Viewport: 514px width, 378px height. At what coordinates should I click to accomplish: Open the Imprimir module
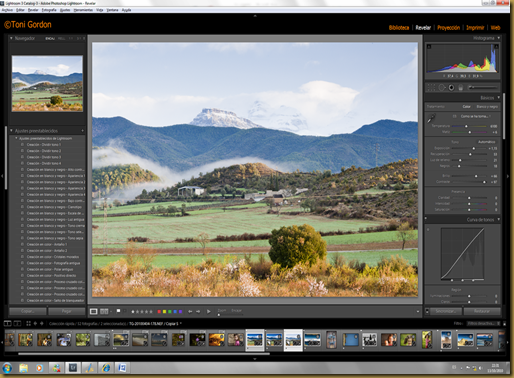coord(475,28)
